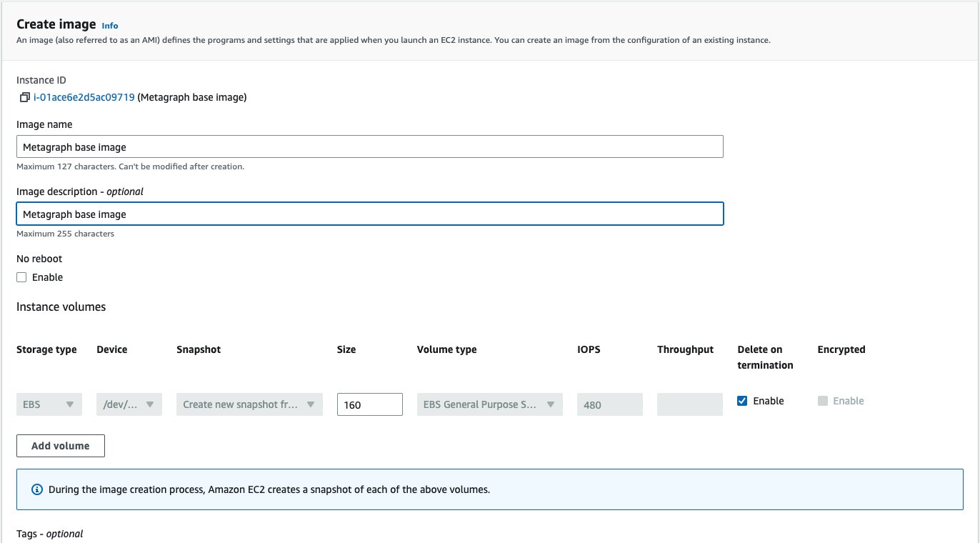The height and width of the screenshot is (543, 980).
Task: Click the No reboot label
Action: click(39, 259)
